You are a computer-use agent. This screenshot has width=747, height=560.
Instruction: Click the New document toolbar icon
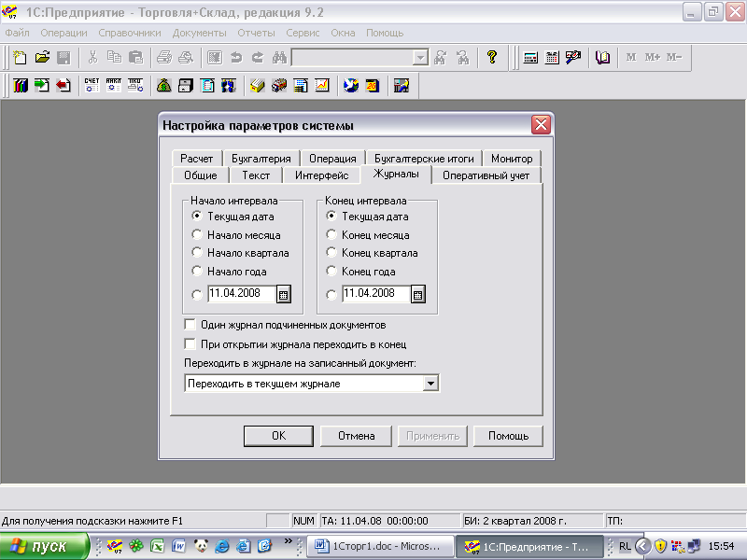click(20, 58)
